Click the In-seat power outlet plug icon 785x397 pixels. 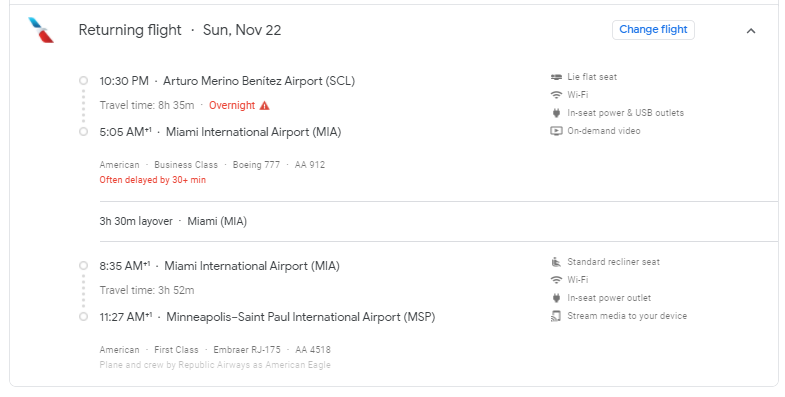coord(556,298)
